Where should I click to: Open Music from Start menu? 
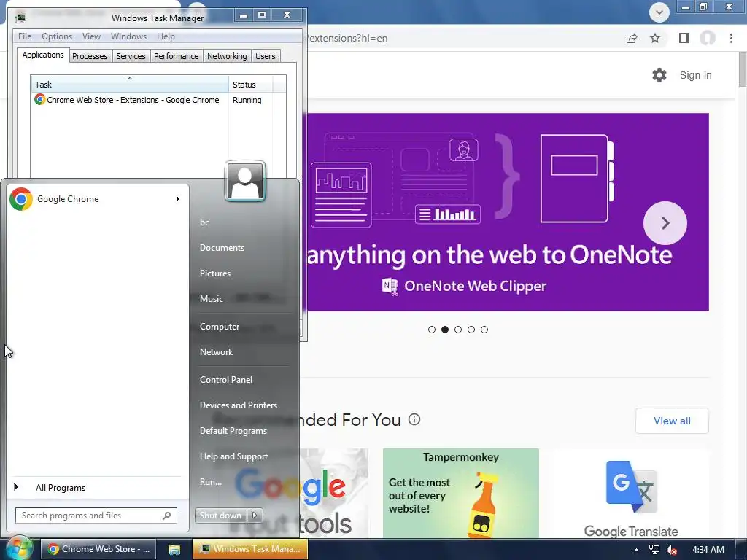pos(211,298)
